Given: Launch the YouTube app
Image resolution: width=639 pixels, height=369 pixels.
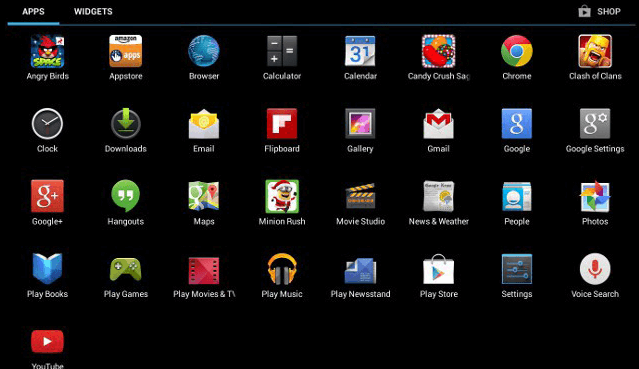Looking at the screenshot, I should [47, 341].
